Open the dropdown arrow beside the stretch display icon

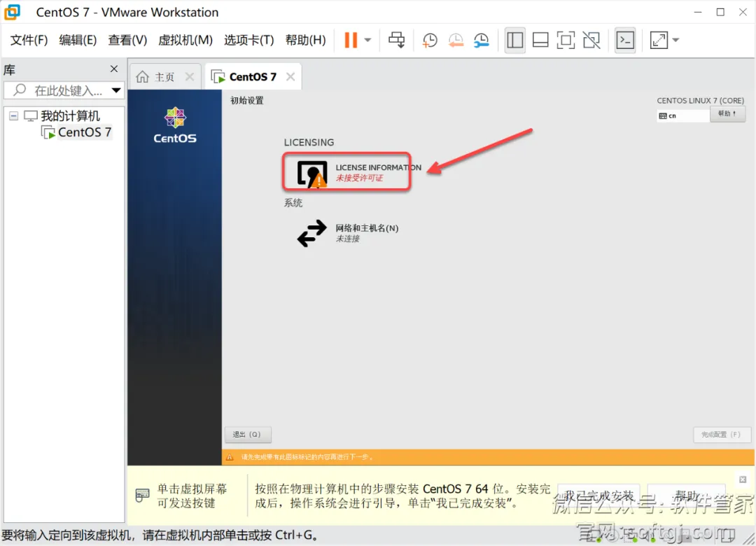click(675, 40)
